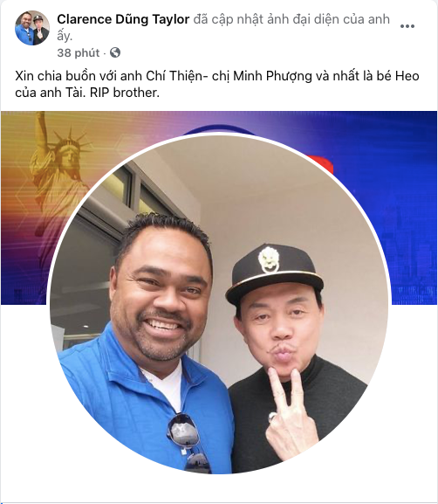Open the three-dot post options menu

(407, 26)
